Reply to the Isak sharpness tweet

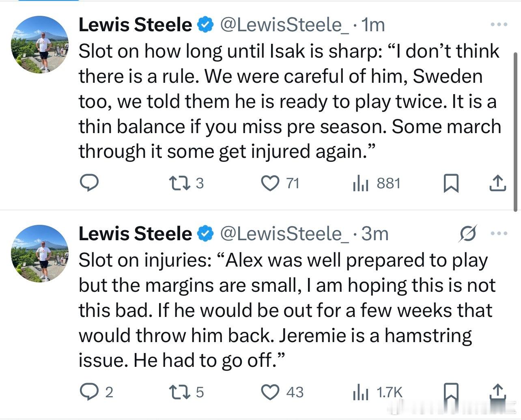click(88, 183)
